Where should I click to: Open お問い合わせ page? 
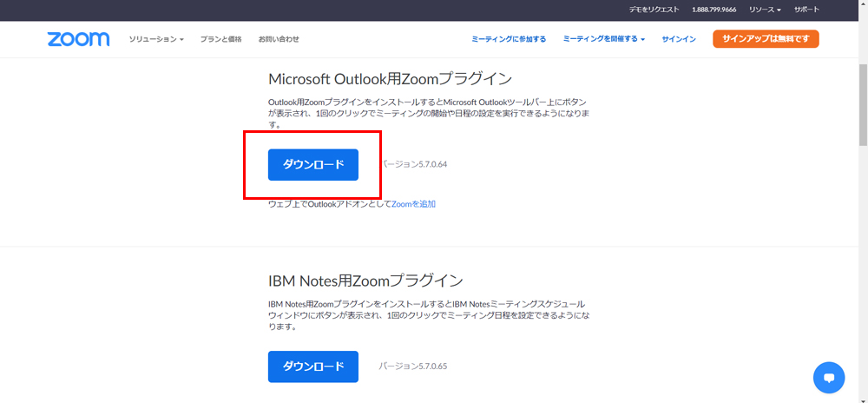[279, 39]
